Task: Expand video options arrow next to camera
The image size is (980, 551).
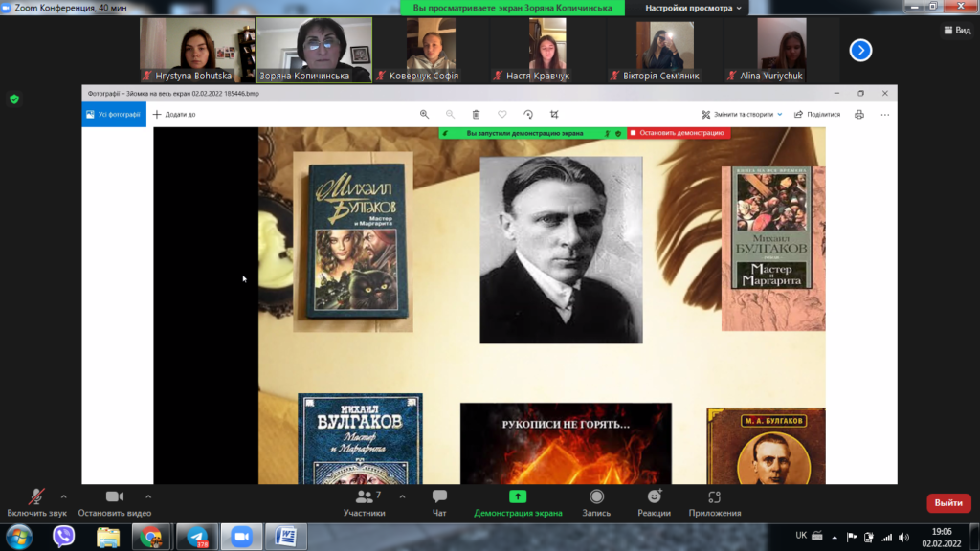Action: [x=148, y=497]
